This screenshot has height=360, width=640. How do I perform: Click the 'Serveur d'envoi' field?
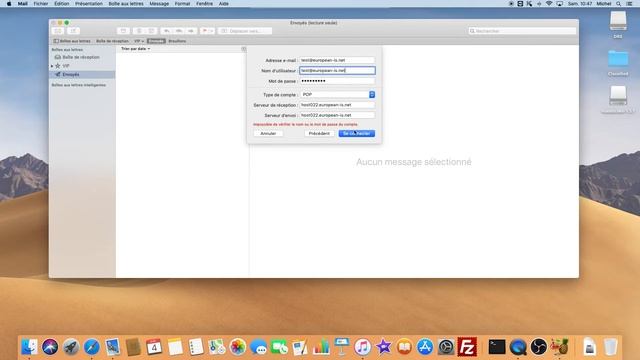tap(337, 115)
